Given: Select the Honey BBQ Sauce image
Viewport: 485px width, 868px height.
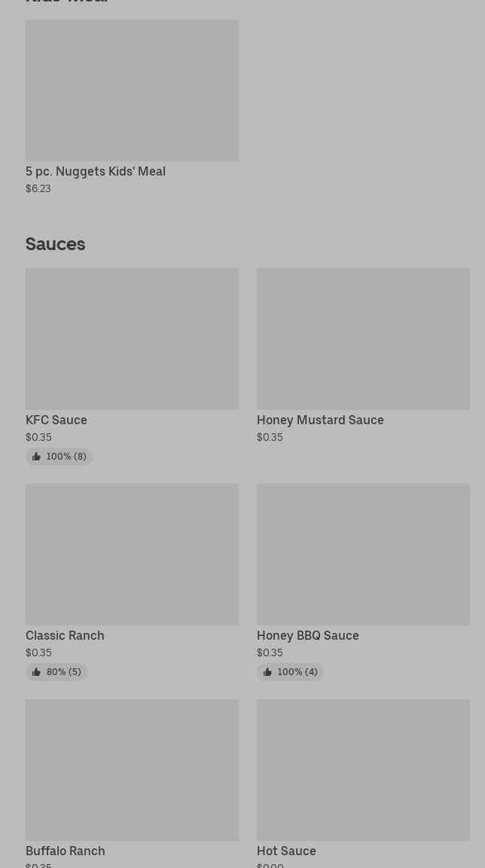Looking at the screenshot, I should pyautogui.click(x=363, y=555).
